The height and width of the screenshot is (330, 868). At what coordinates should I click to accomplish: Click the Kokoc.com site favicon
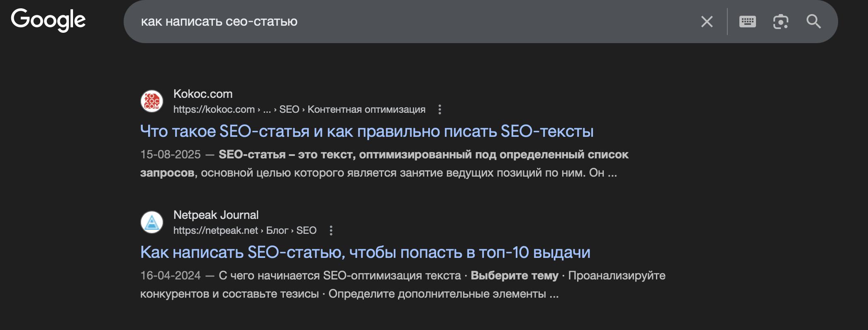click(152, 102)
